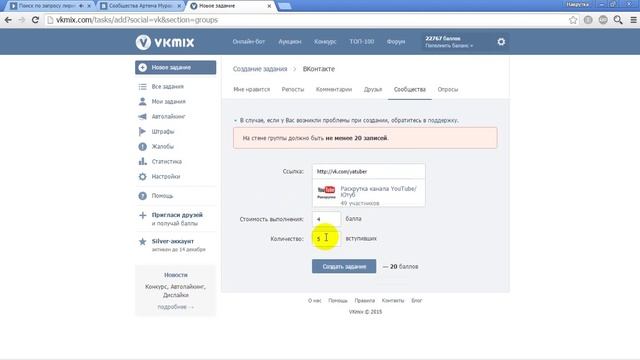The image size is (640, 360).
Task: Open Статистика in the sidebar
Action: (x=167, y=162)
